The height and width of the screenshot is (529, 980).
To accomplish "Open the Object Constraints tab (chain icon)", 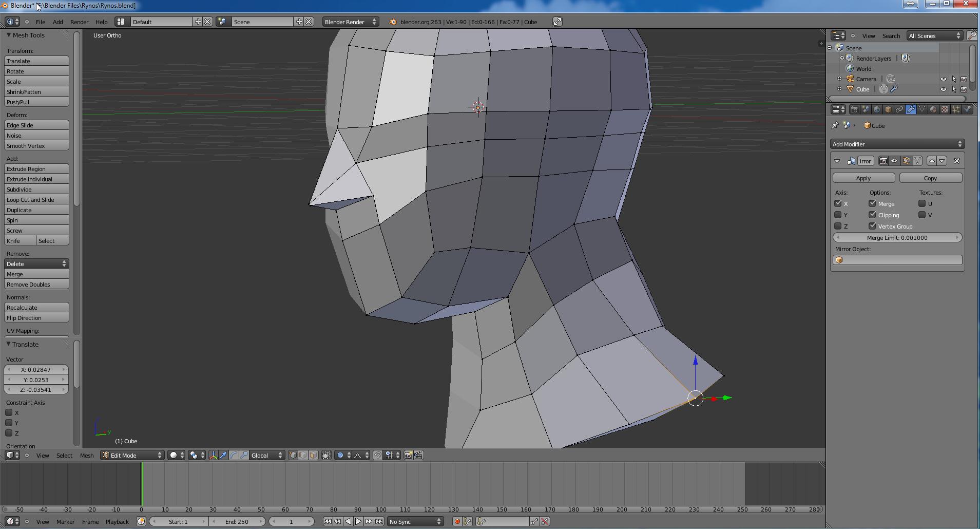I will [x=899, y=109].
